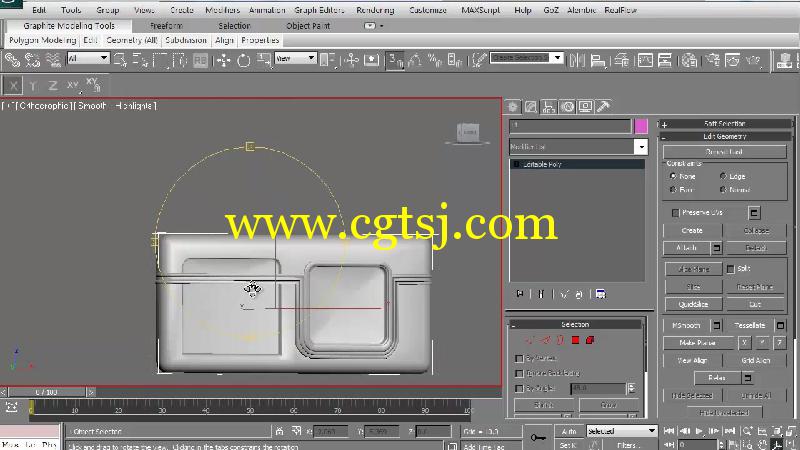Open the selection filter All dropdown

[x=104, y=58]
